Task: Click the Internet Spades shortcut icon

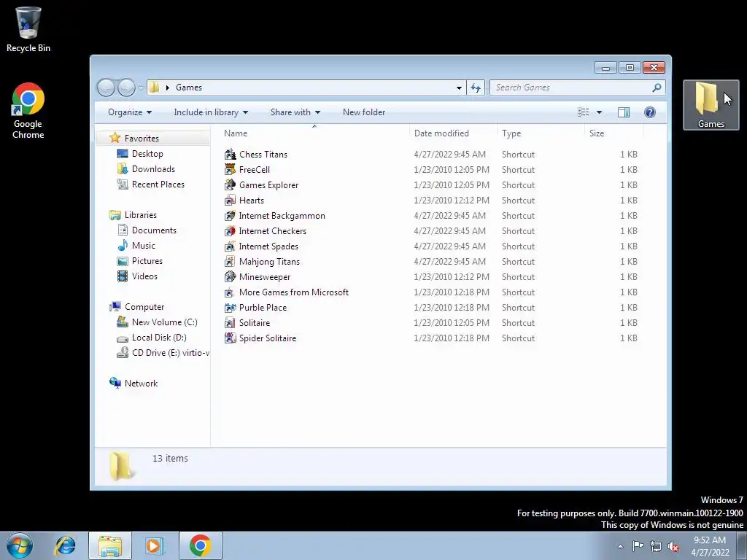Action: (230, 246)
